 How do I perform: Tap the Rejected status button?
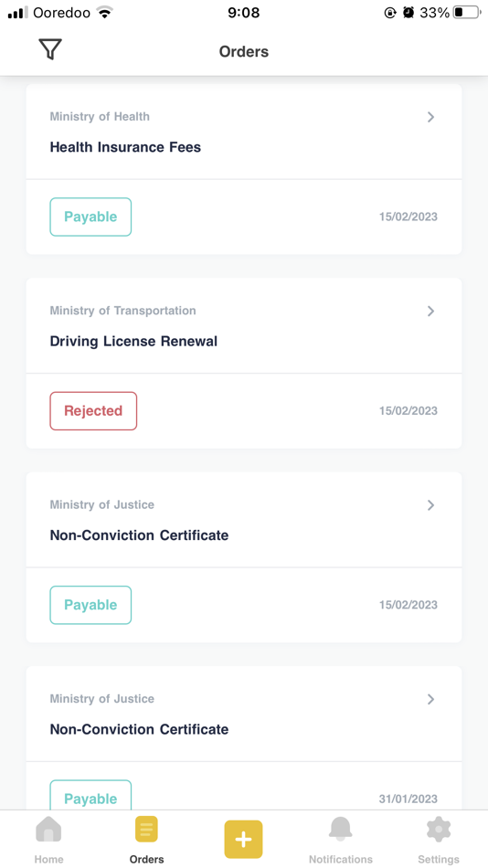pos(93,411)
